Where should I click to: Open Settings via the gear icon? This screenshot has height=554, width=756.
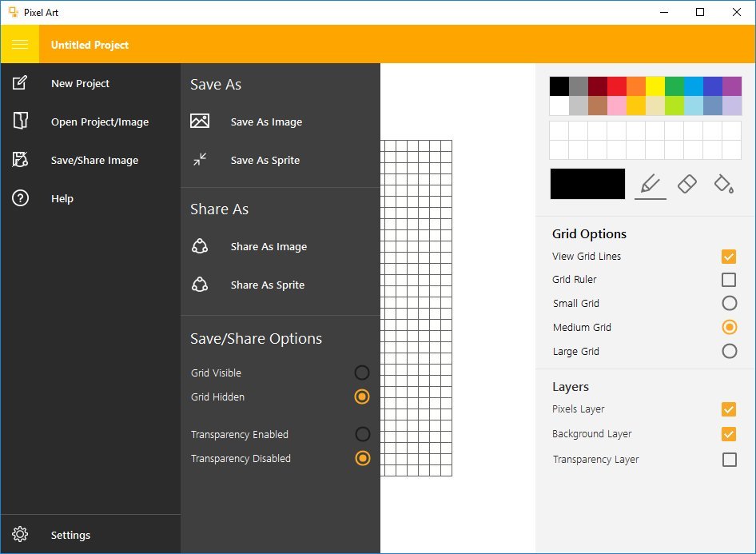20,534
